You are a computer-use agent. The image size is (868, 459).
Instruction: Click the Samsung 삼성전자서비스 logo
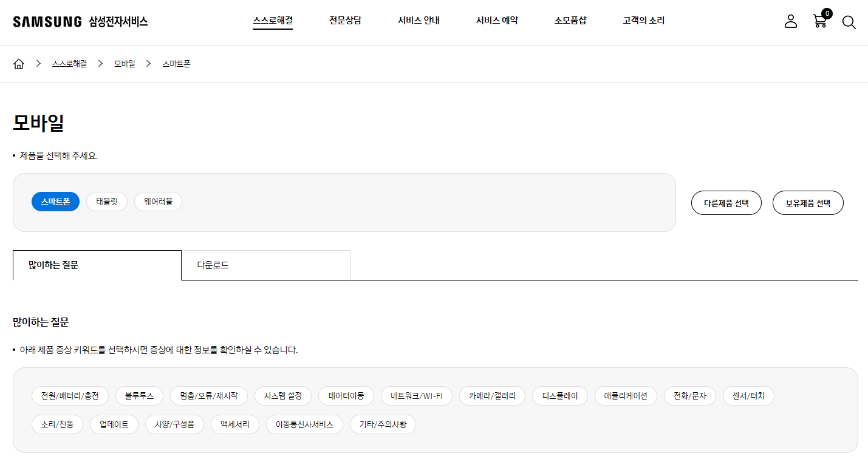click(80, 22)
